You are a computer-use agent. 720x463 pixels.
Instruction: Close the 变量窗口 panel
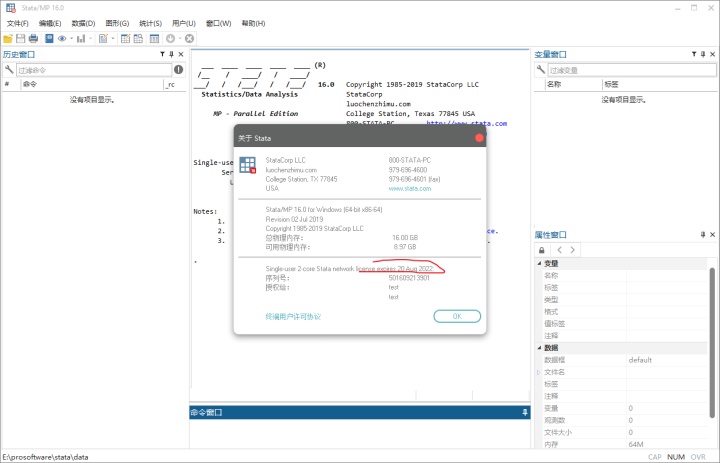(713, 54)
